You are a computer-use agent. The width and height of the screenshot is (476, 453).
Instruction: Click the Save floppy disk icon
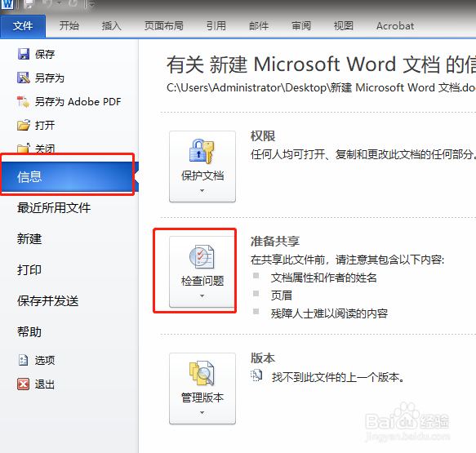[x=24, y=55]
